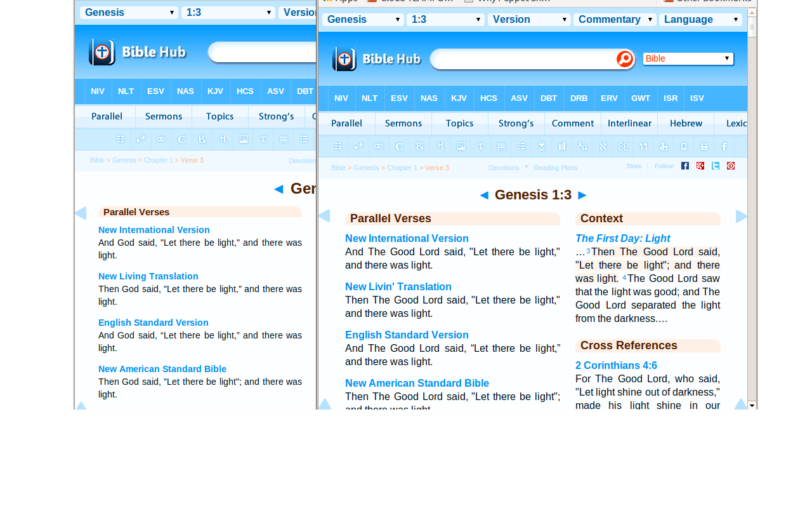Image resolution: width=812 pixels, height=508 pixels.
Task: Click the letter C icon in right window
Action: click(x=399, y=147)
